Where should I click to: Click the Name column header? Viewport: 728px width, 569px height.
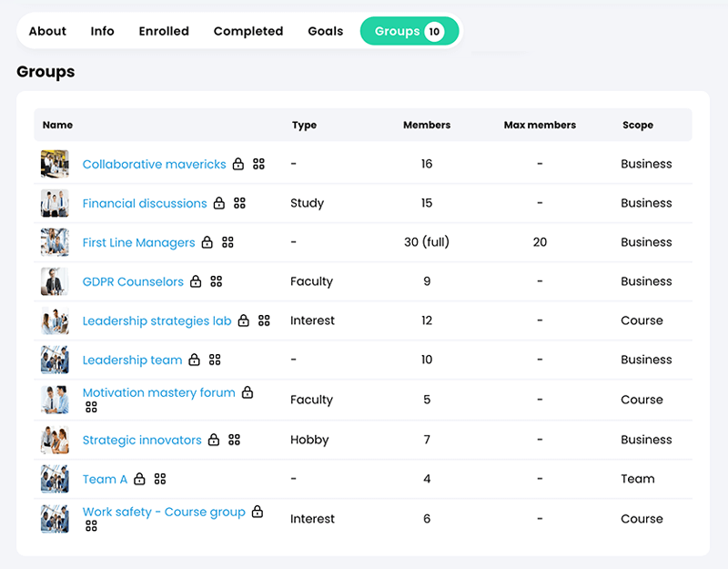(x=57, y=126)
